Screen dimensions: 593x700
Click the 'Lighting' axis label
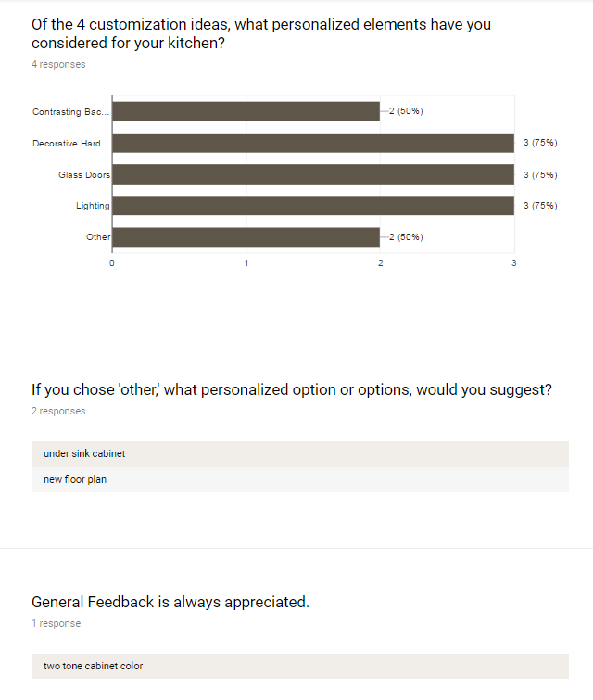coord(93,206)
